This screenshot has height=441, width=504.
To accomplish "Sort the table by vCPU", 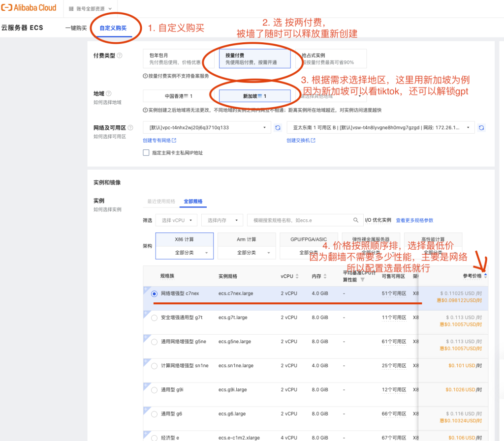I will coord(297,276).
